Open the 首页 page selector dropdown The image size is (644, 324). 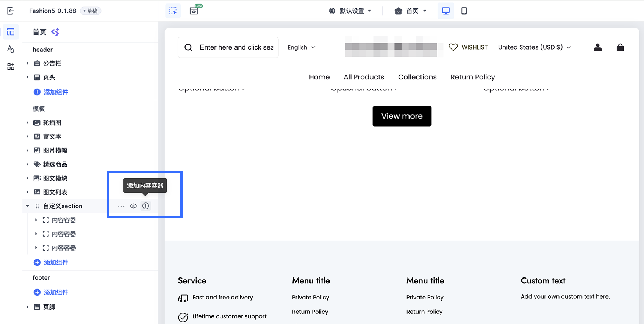pyautogui.click(x=411, y=11)
